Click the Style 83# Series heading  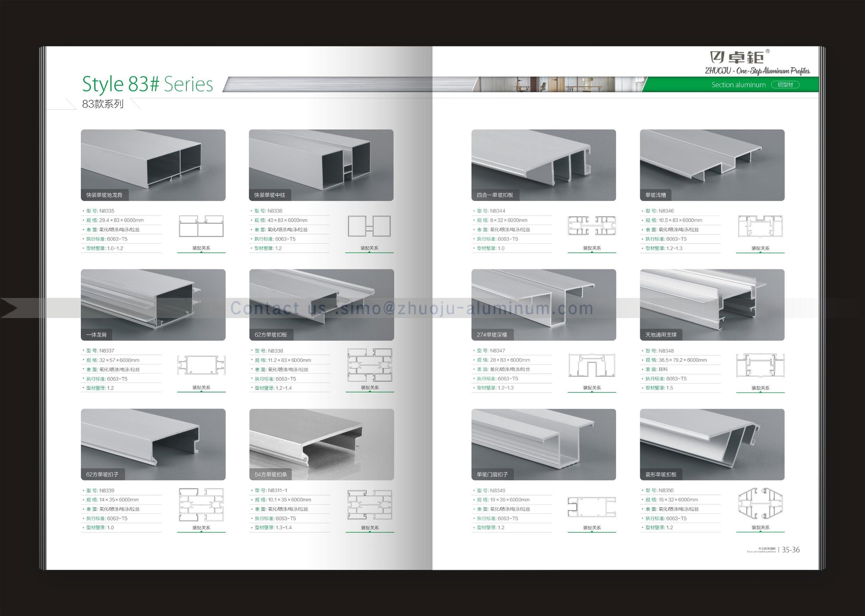148,84
